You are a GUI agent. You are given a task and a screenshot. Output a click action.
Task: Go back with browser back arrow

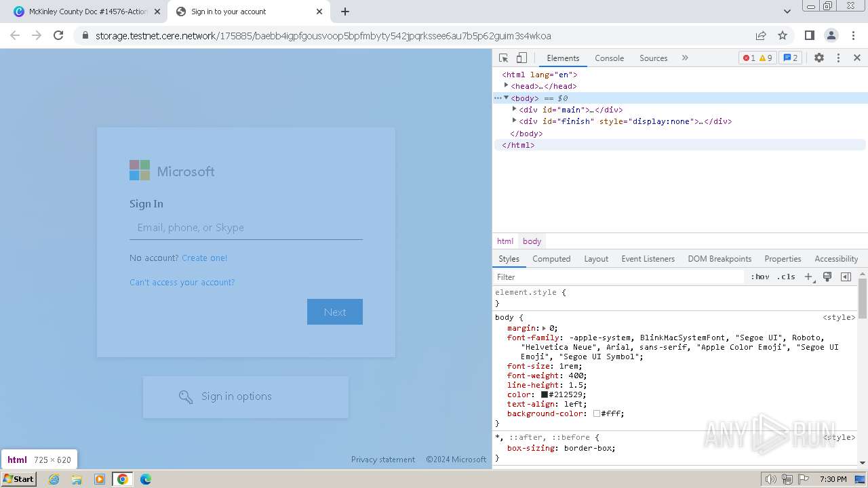(x=15, y=35)
